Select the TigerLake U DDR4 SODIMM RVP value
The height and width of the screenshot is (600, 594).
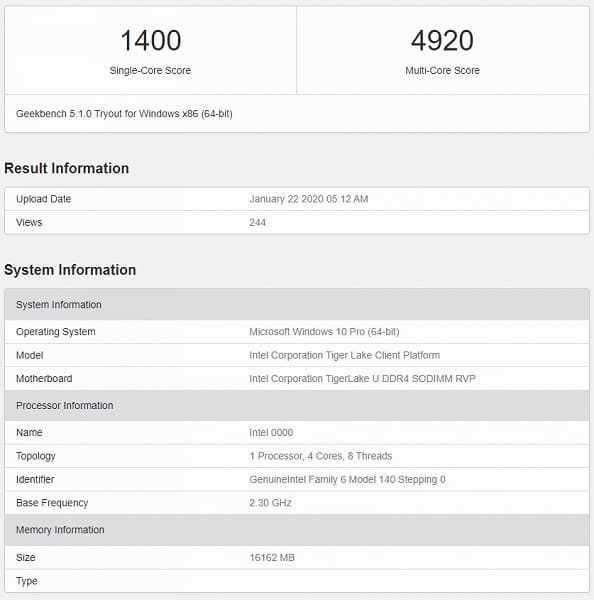point(362,379)
